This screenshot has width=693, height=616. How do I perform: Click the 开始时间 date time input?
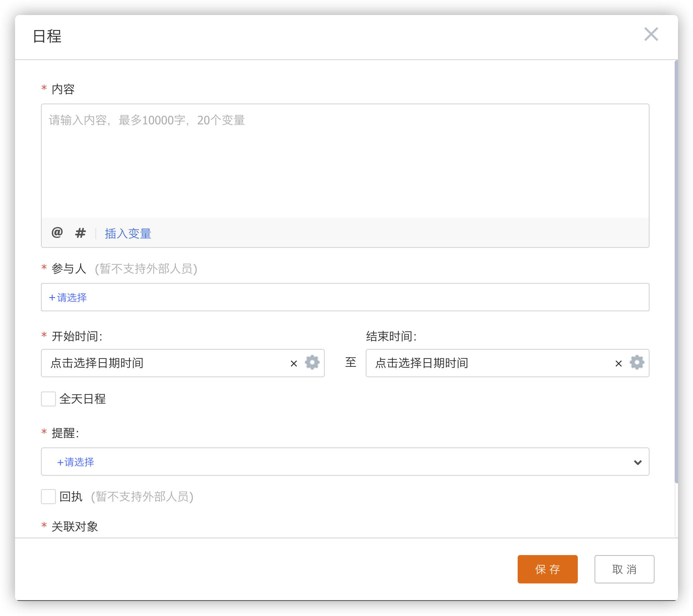point(167,363)
